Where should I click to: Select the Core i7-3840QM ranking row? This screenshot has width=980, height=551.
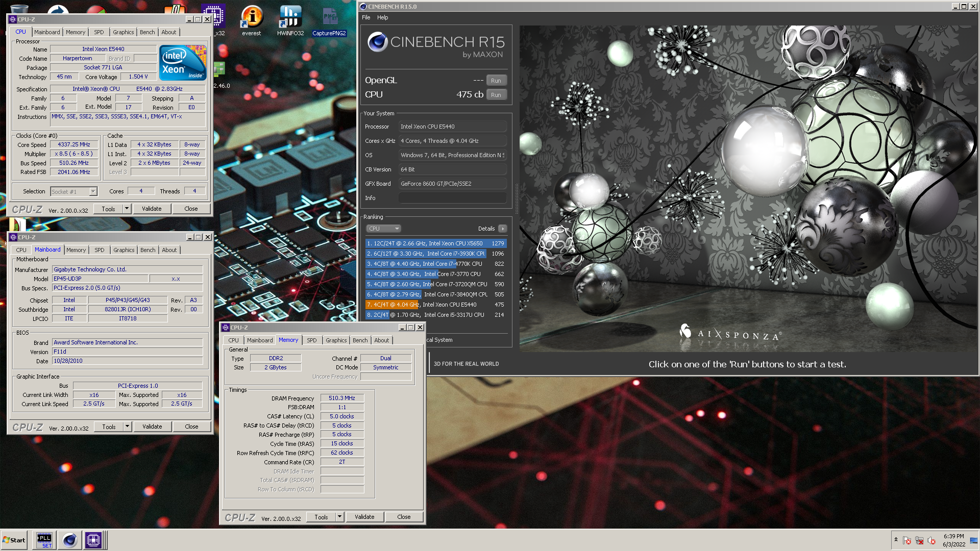tap(436, 294)
